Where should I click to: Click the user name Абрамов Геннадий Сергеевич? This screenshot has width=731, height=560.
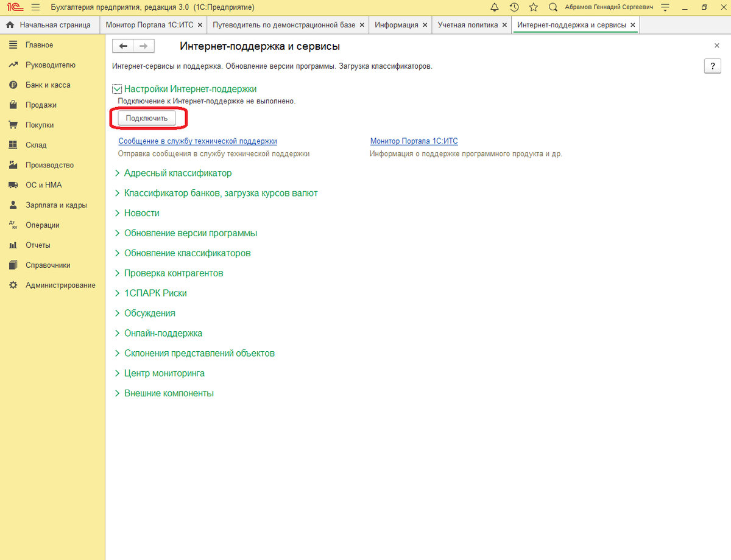pos(609,7)
